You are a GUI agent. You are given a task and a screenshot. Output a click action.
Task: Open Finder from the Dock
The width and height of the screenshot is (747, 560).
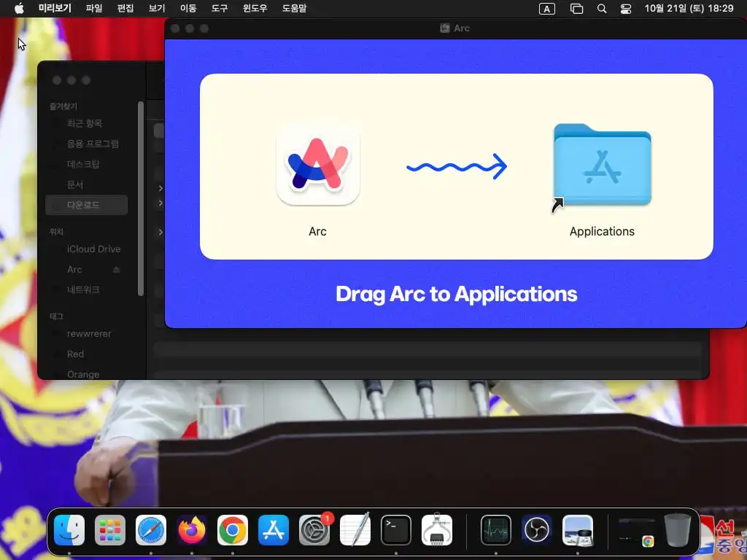click(x=69, y=530)
